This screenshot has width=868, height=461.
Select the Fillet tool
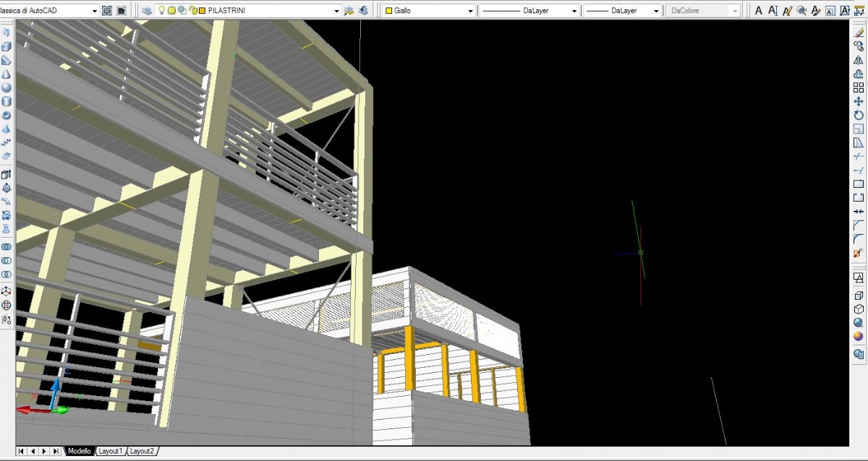point(859,238)
